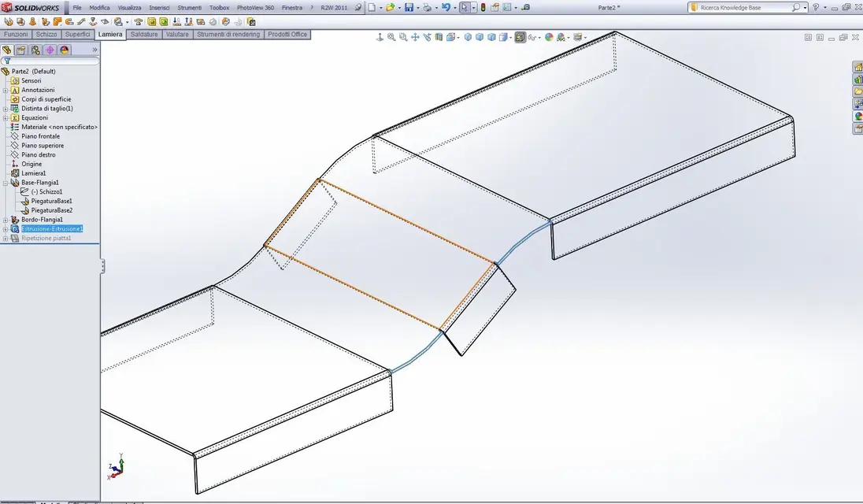Expand the Ripetizione piatta1 node

coord(6,239)
